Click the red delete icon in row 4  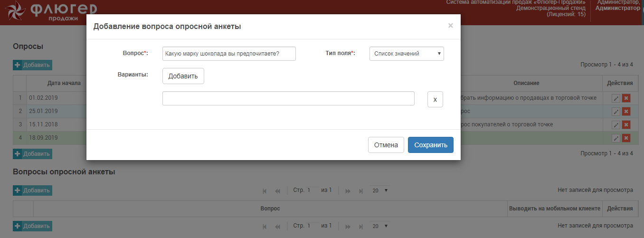(x=626, y=138)
